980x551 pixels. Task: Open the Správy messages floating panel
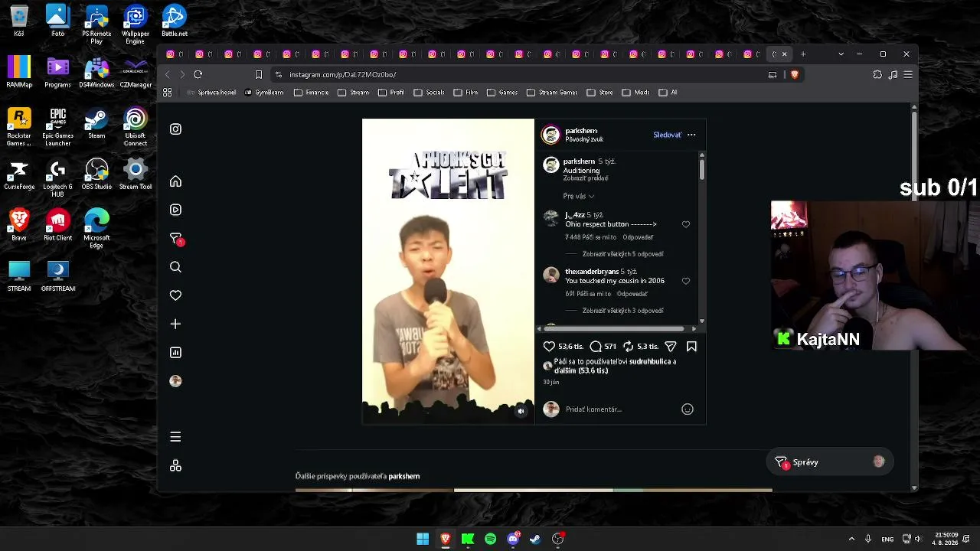[830, 462]
